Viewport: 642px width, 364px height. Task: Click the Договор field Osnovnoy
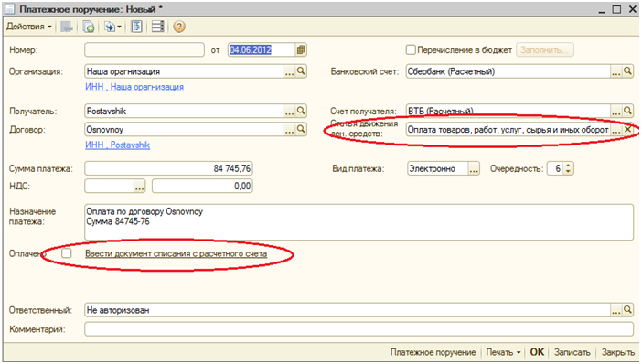click(184, 129)
